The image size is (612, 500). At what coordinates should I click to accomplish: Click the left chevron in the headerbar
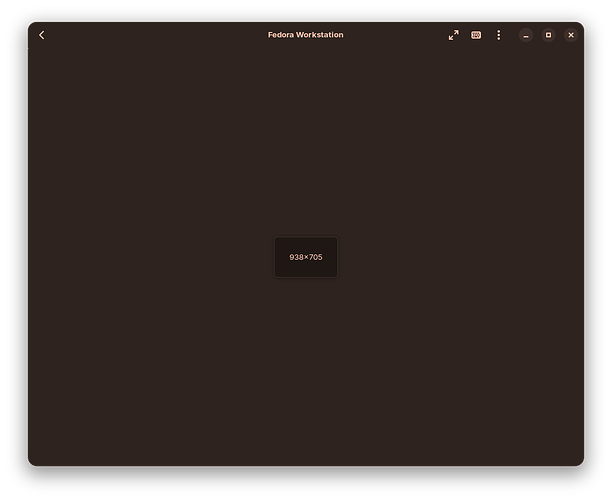[x=42, y=35]
